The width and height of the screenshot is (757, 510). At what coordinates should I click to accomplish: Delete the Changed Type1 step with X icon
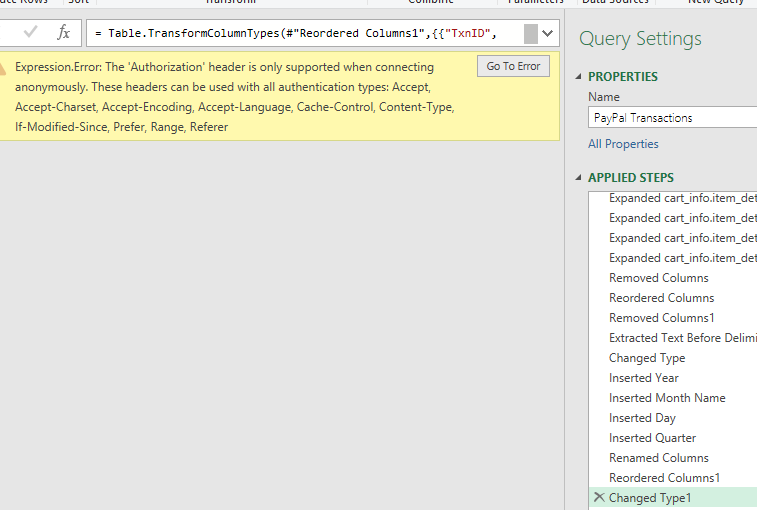click(x=599, y=497)
